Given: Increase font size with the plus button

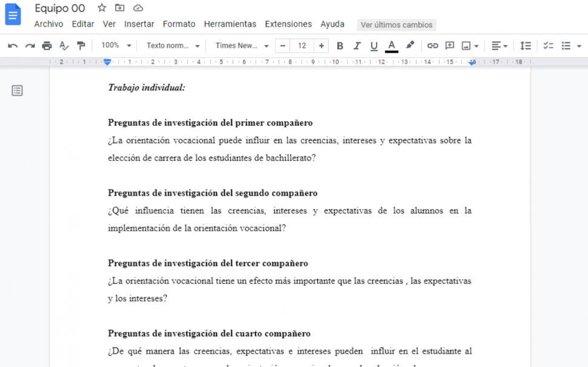Looking at the screenshot, I should [x=321, y=45].
